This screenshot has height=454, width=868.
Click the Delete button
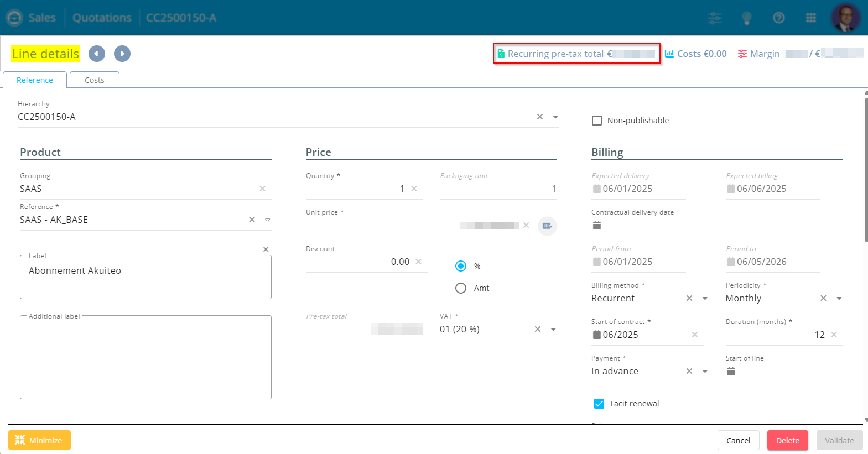coord(787,440)
